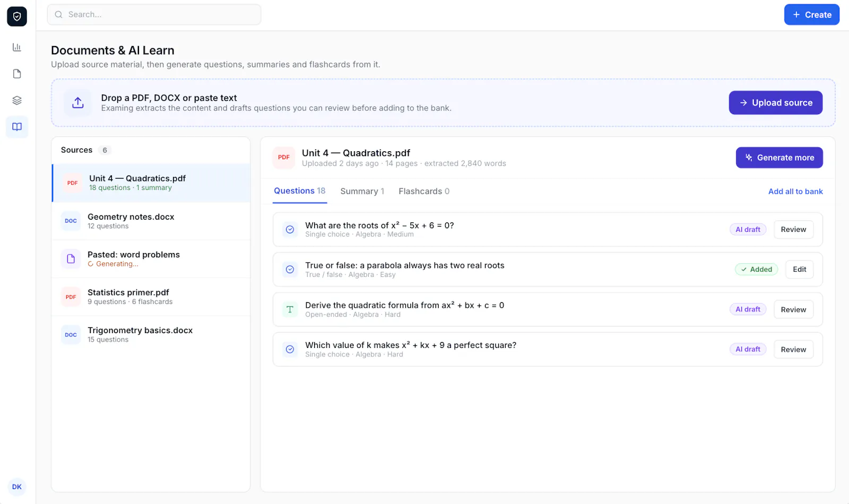Viewport: 849px width, 504px height.
Task: Open the stacked layers sidebar icon
Action: tap(17, 100)
